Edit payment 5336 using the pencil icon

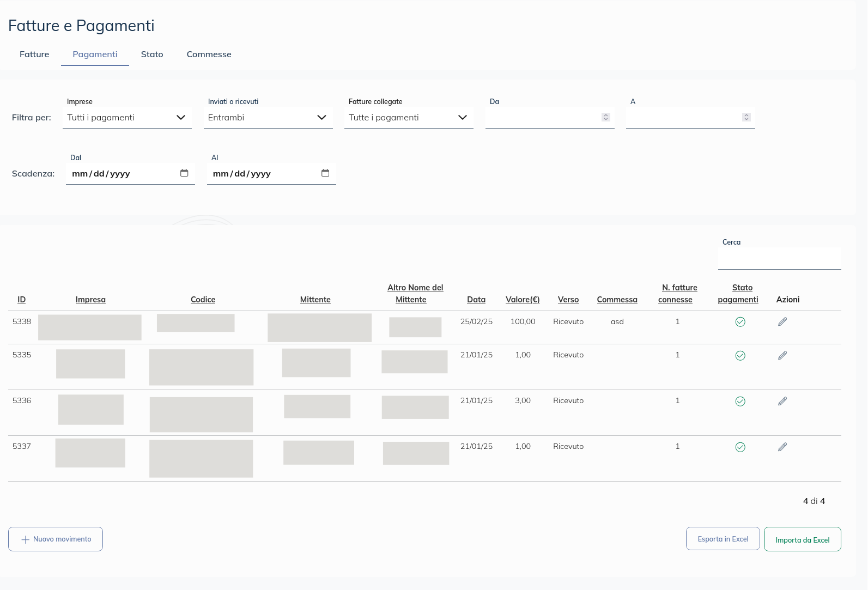[x=782, y=402]
